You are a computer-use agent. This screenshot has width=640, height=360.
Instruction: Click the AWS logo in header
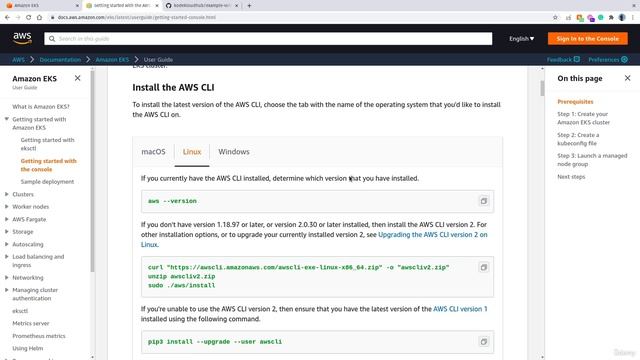(22, 38)
